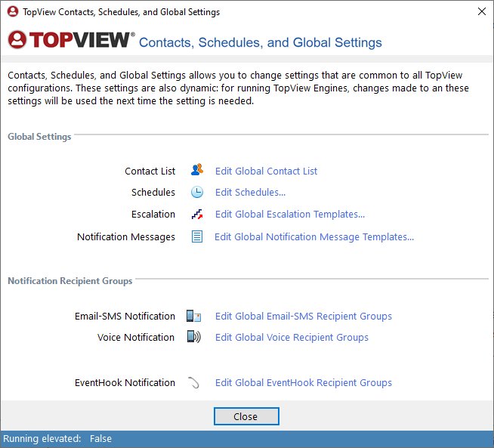Screen dimensions: 494x448
Task: Close the window with the X button
Action: 481,11
